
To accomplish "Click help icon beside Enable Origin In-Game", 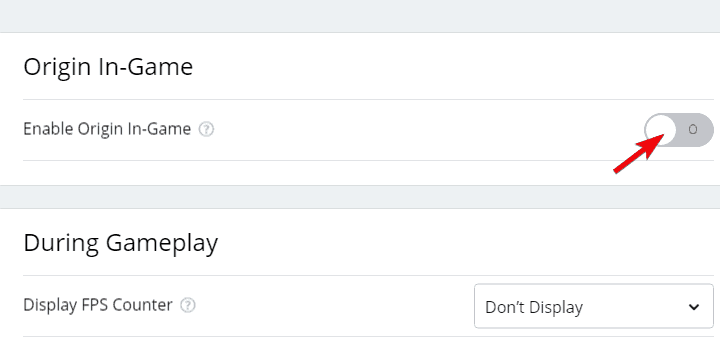I will coord(206,129).
